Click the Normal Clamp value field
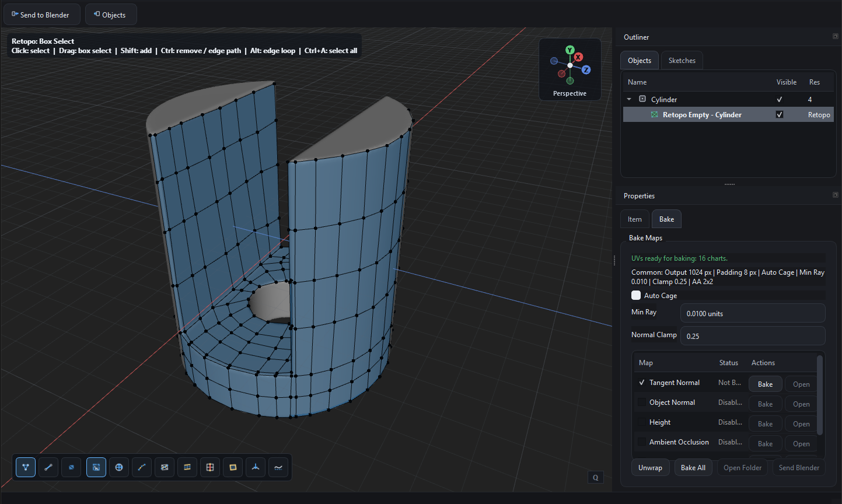Screen dimensions: 842x504 pos(753,336)
